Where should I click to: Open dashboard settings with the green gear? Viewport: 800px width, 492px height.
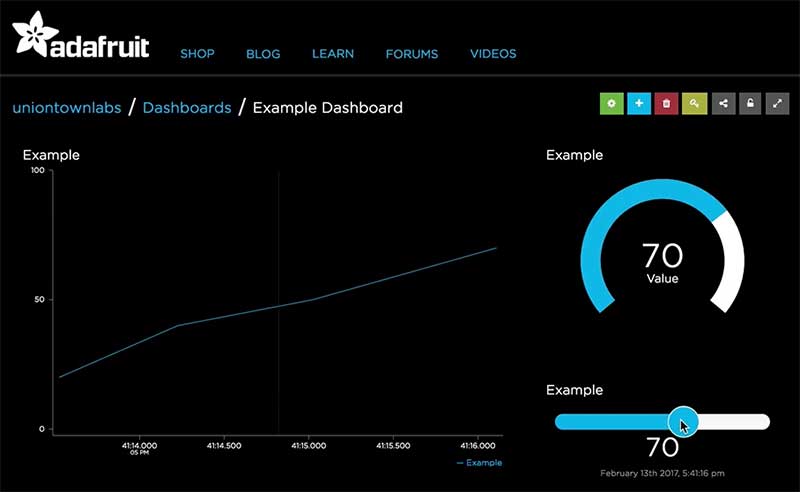click(611, 103)
